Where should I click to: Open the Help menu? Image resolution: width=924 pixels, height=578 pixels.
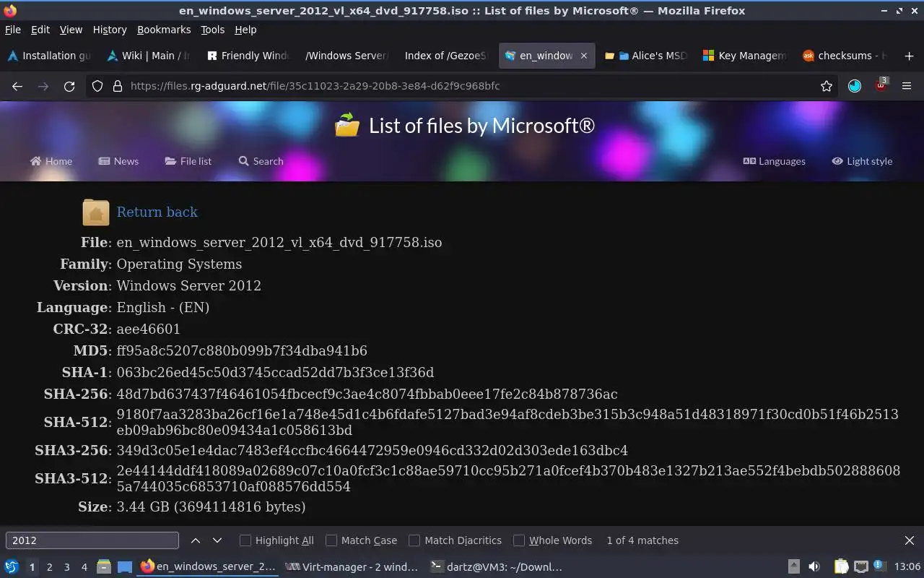coord(245,30)
